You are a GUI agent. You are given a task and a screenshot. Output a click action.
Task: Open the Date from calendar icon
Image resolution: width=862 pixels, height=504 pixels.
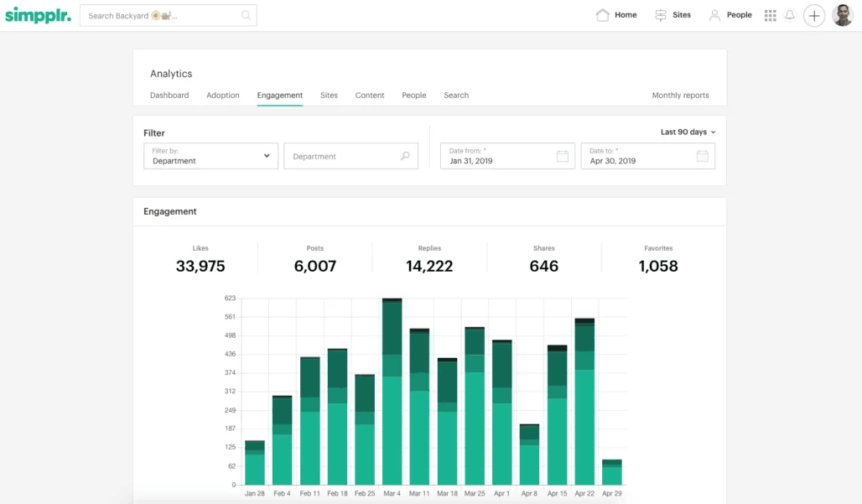[x=562, y=156]
